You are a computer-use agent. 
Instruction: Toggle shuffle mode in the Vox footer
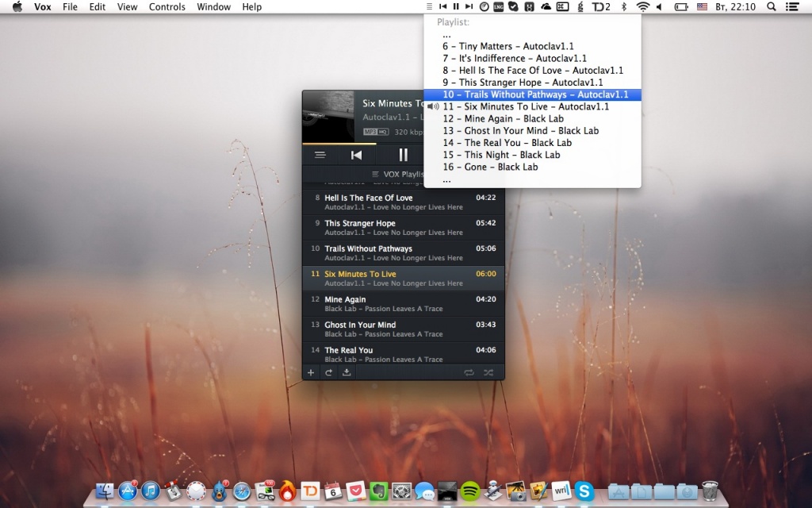[x=488, y=372]
